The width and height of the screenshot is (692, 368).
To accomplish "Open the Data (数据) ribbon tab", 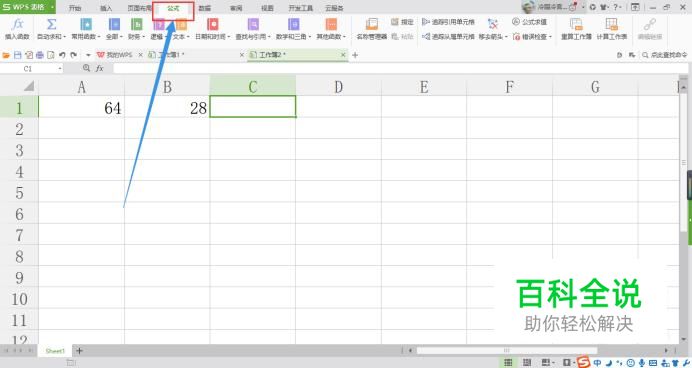I will tap(204, 8).
